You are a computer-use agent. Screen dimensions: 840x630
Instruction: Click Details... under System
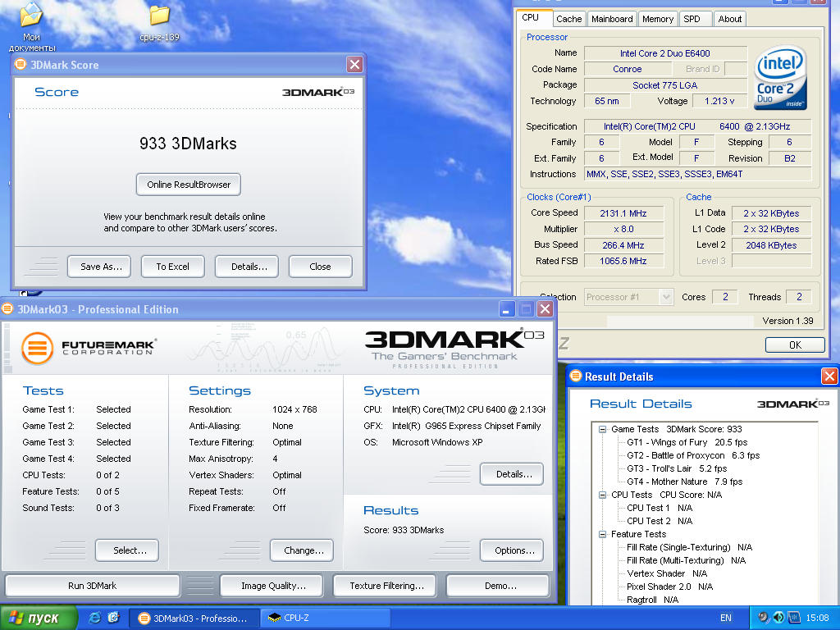[x=514, y=474]
